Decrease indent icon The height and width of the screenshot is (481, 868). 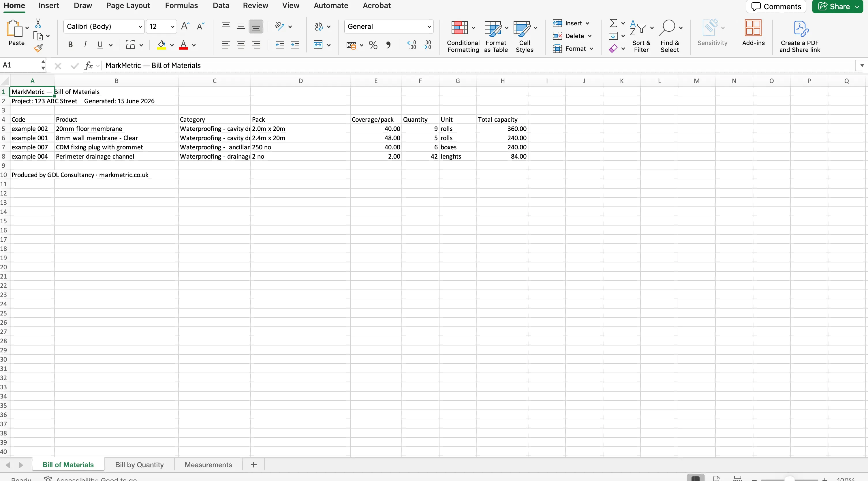279,45
